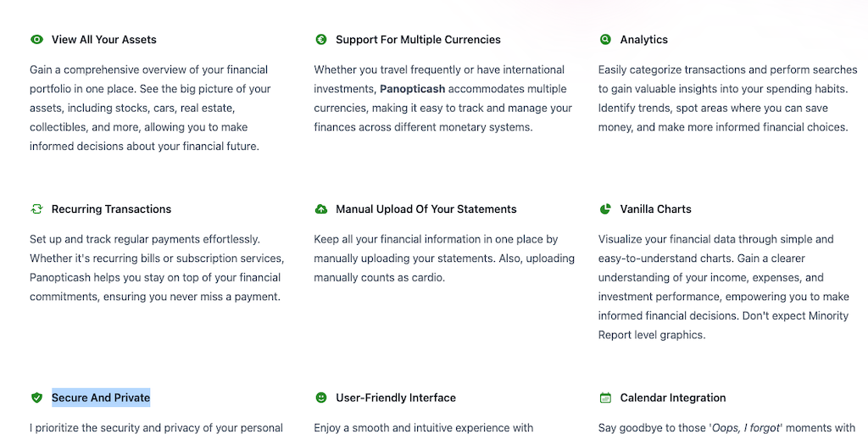This screenshot has width=868, height=434.
Task: Click the eye icon beside View All Your Assets
Action: [x=36, y=40]
